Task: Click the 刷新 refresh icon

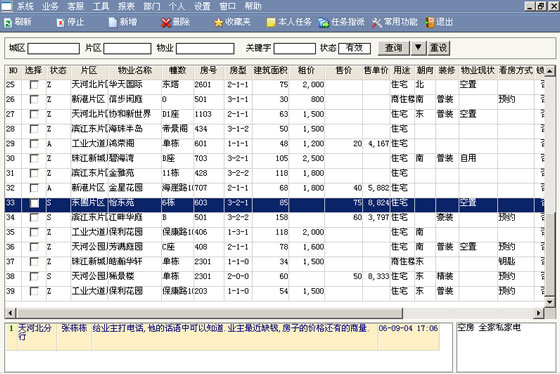Action: pyautogui.click(x=8, y=23)
